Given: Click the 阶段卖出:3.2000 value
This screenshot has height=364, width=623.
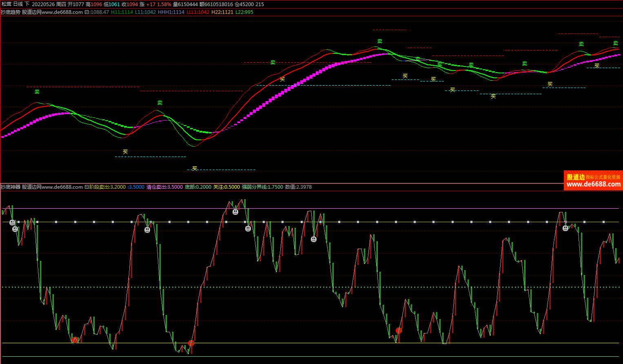Looking at the screenshot, I should (x=108, y=187).
